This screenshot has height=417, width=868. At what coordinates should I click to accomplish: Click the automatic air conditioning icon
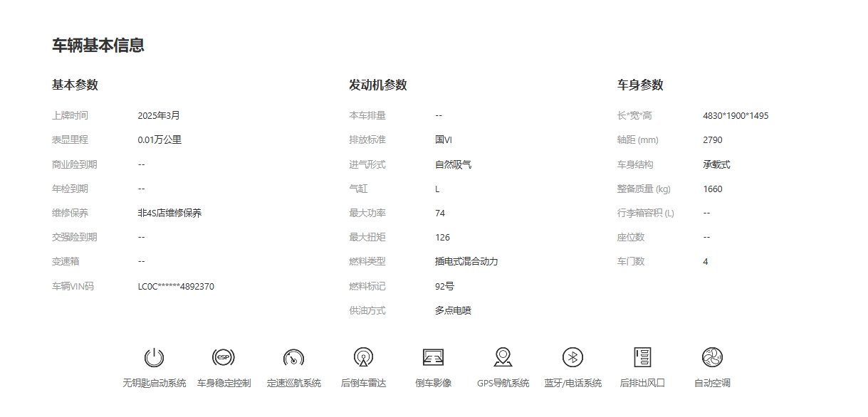(712, 357)
